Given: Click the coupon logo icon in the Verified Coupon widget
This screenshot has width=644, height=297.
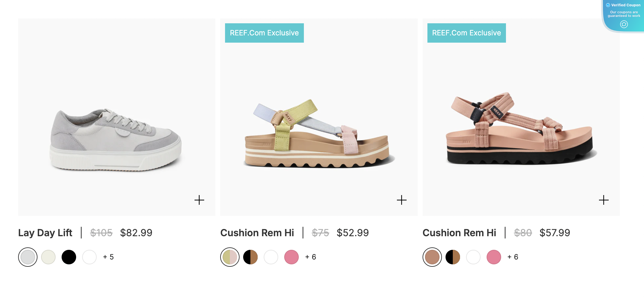Looking at the screenshot, I should click(624, 24).
